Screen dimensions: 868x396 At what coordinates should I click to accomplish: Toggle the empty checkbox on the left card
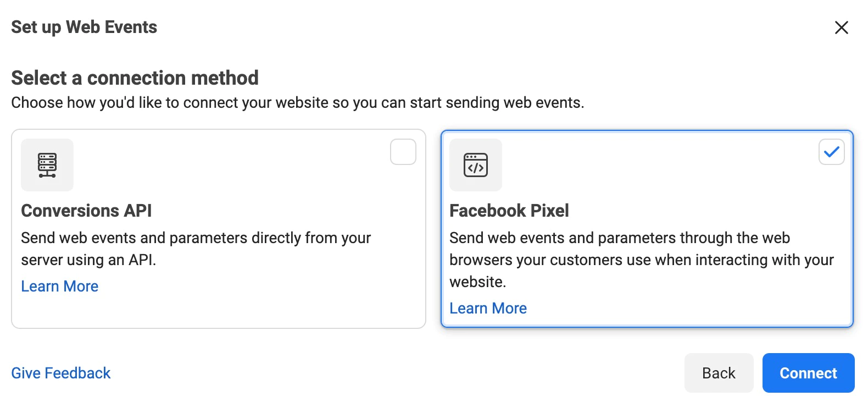click(x=403, y=152)
